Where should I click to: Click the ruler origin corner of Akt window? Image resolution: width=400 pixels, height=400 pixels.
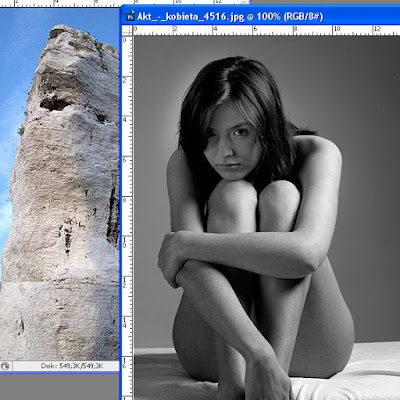(x=127, y=30)
